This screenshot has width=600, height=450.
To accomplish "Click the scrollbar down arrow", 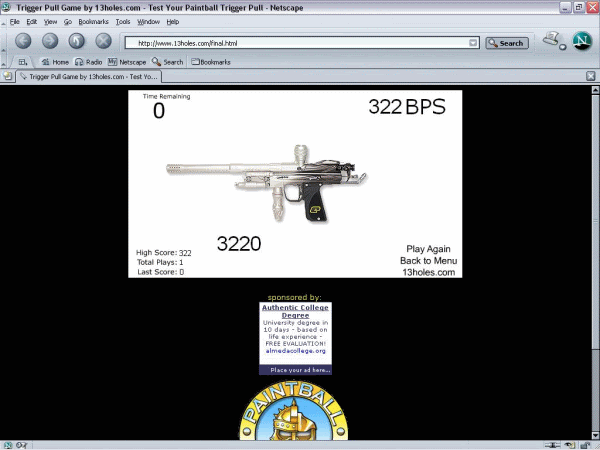I will click(595, 435).
